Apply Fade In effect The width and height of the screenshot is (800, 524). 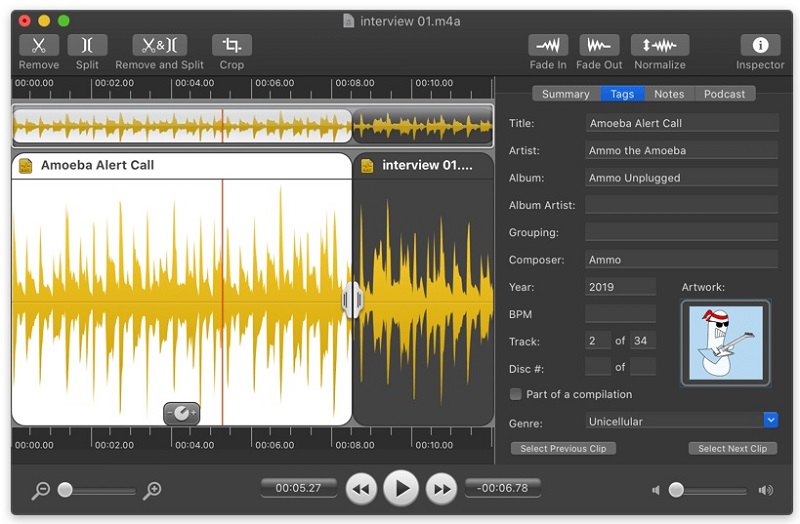(x=548, y=45)
